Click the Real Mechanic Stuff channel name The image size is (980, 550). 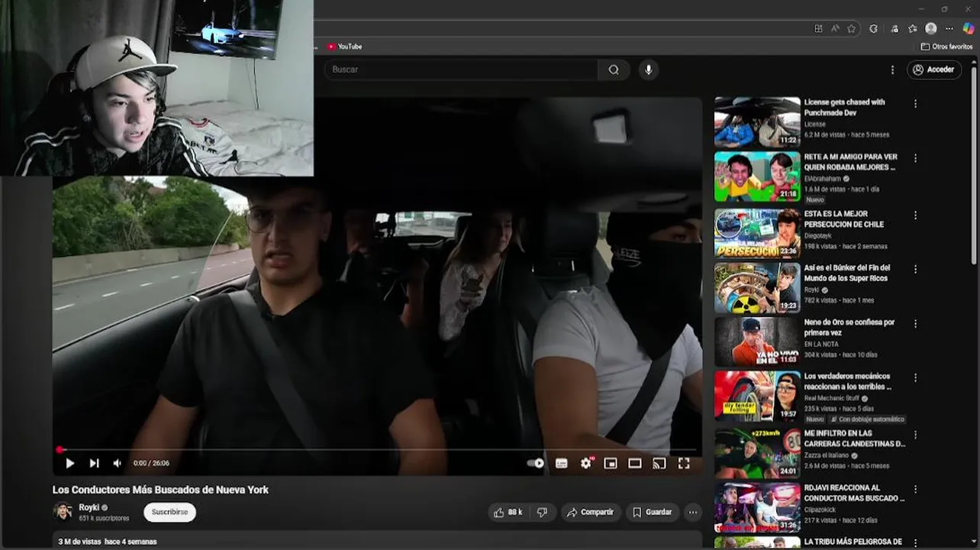[x=833, y=398]
